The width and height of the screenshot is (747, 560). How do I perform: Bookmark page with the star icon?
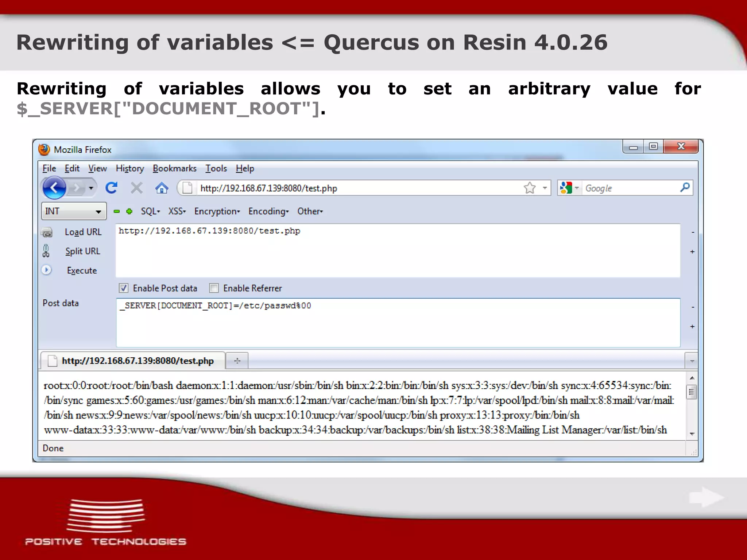click(530, 188)
